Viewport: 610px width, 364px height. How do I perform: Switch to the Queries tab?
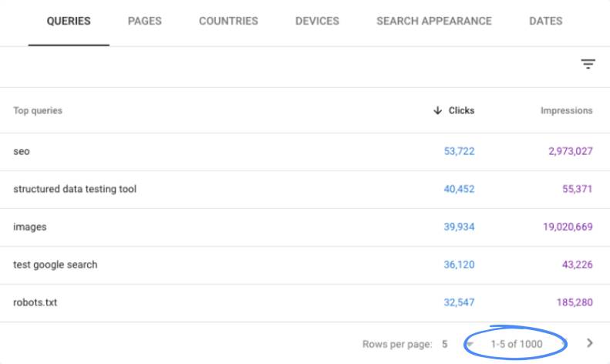coord(69,22)
